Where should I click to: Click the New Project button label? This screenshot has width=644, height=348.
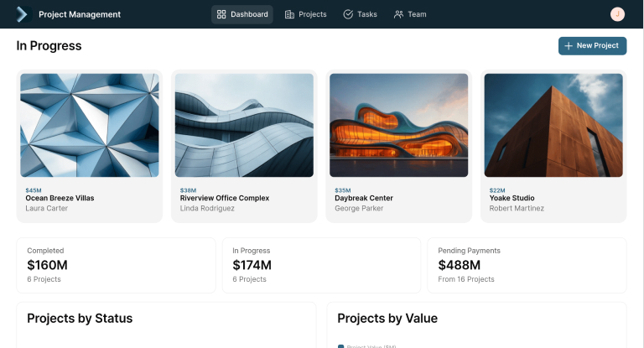(x=597, y=45)
